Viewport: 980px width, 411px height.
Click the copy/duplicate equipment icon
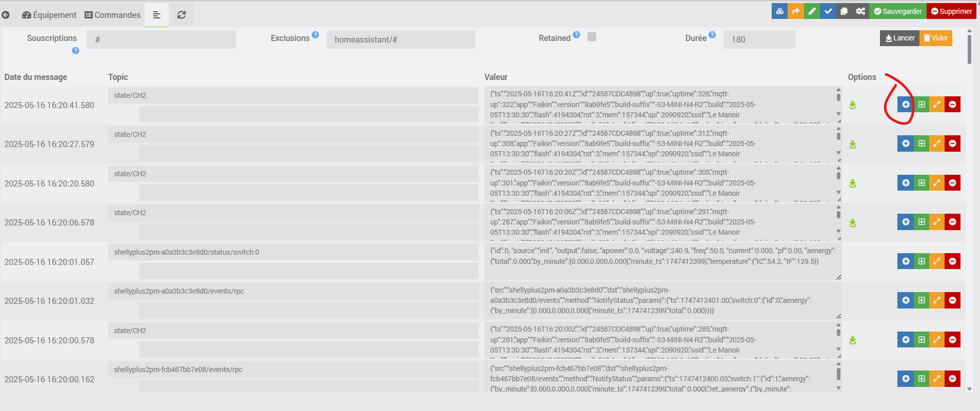click(844, 11)
